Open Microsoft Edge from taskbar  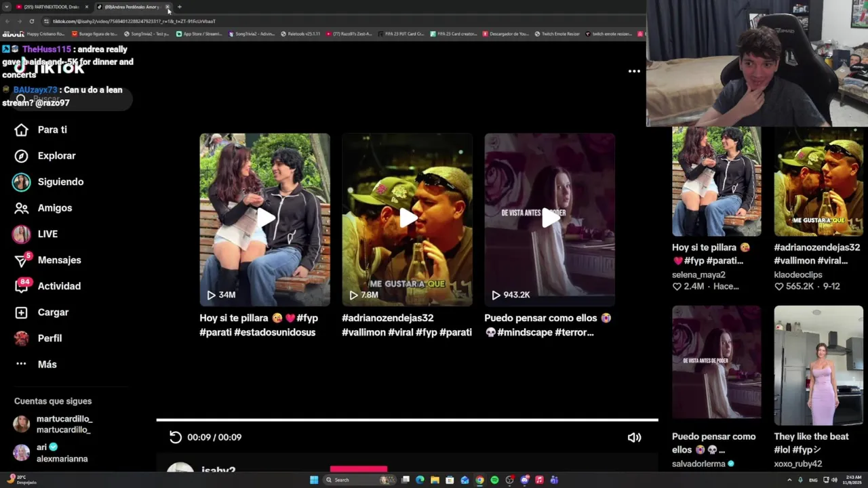click(420, 480)
